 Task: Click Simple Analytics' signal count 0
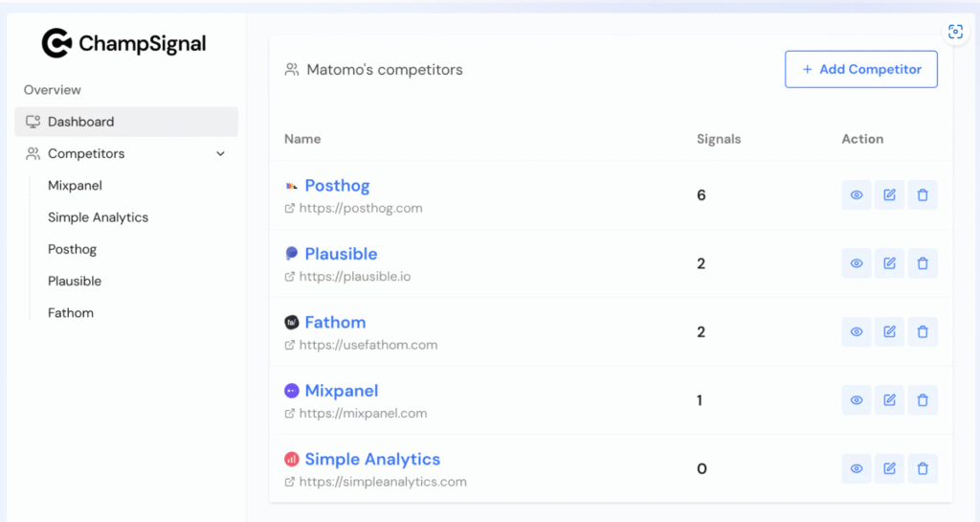(x=702, y=469)
